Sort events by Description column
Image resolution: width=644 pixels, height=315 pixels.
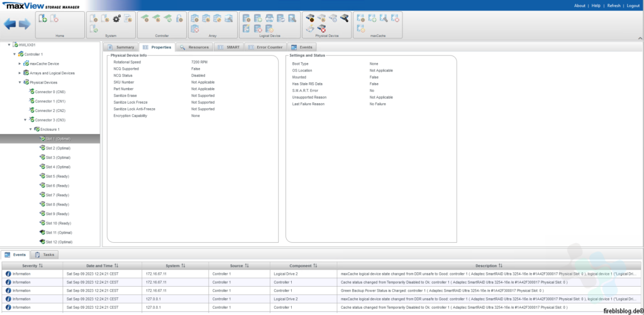pos(489,266)
